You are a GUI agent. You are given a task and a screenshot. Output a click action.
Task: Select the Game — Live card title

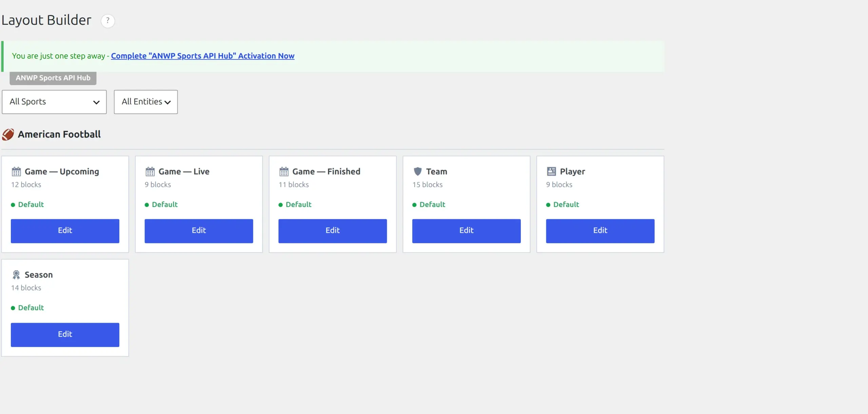click(x=184, y=172)
